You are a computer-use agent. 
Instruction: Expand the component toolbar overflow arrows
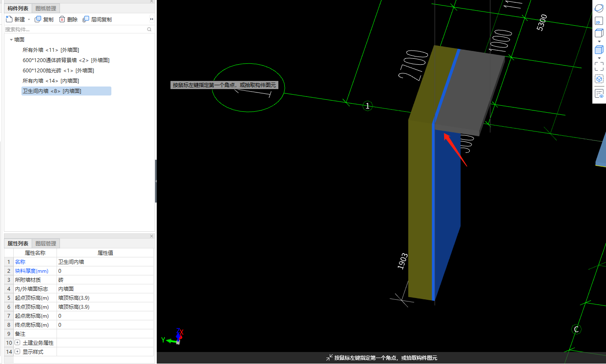click(x=152, y=19)
